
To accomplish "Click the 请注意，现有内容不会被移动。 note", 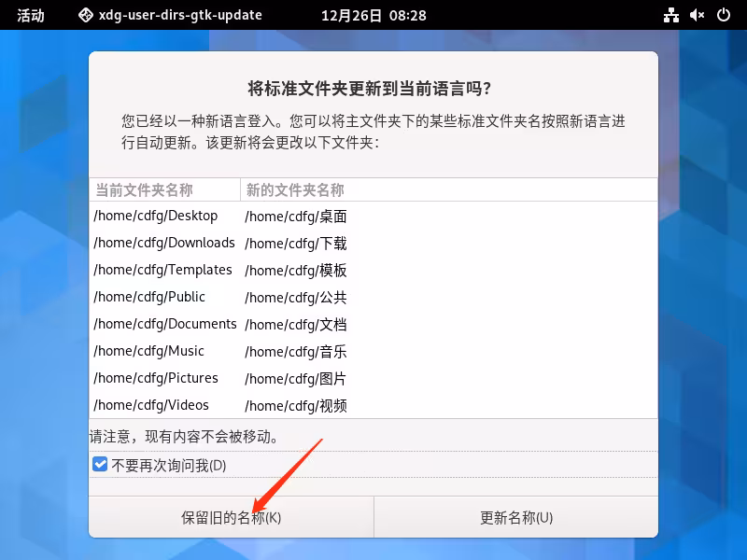I will [x=184, y=436].
